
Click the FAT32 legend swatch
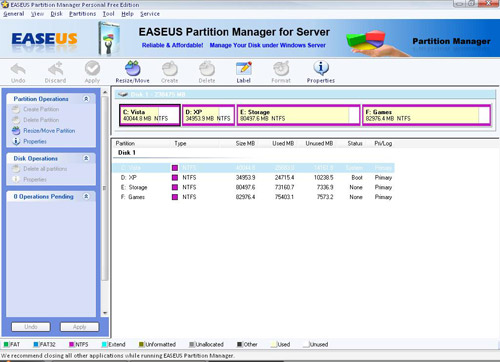[36, 344]
